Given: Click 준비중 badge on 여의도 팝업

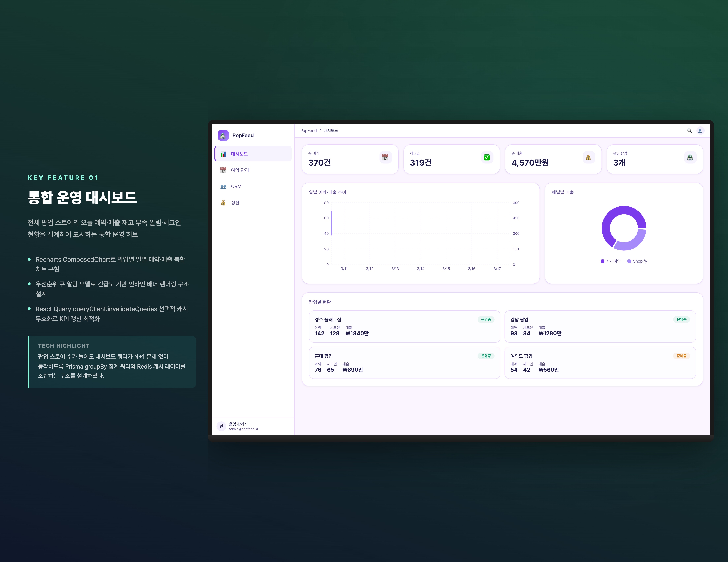Looking at the screenshot, I should [x=681, y=356].
